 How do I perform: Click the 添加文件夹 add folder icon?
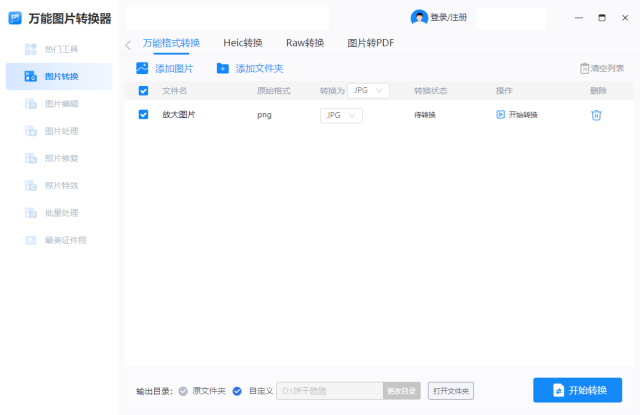click(x=223, y=68)
